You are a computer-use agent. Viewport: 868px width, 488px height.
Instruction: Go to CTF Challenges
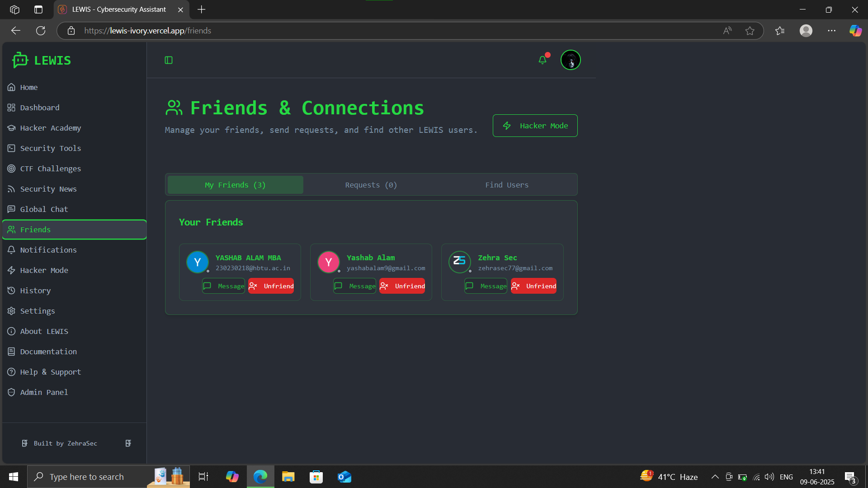coord(50,169)
